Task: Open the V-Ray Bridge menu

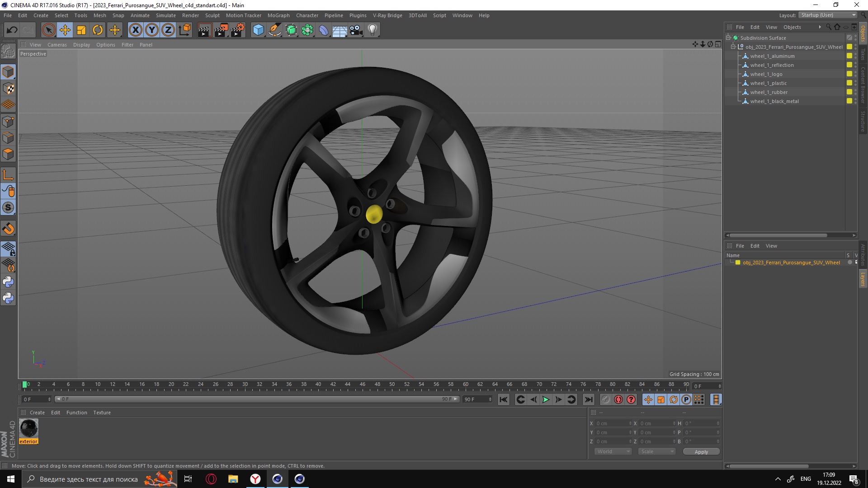Action: click(x=387, y=15)
